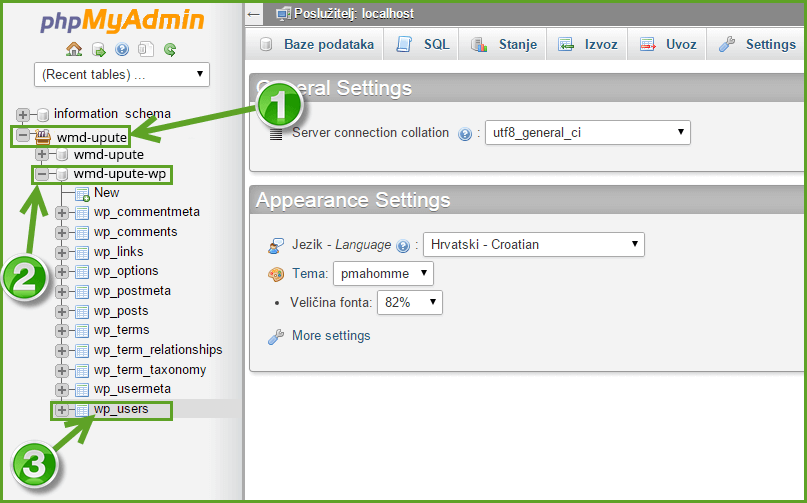807x503 pixels.
Task: Click the log out icon beside Home
Action: (x=98, y=49)
